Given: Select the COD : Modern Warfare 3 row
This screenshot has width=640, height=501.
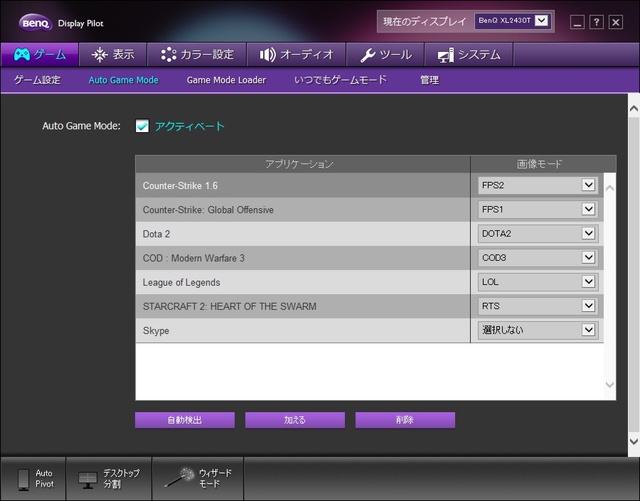Looking at the screenshot, I should pos(302,258).
